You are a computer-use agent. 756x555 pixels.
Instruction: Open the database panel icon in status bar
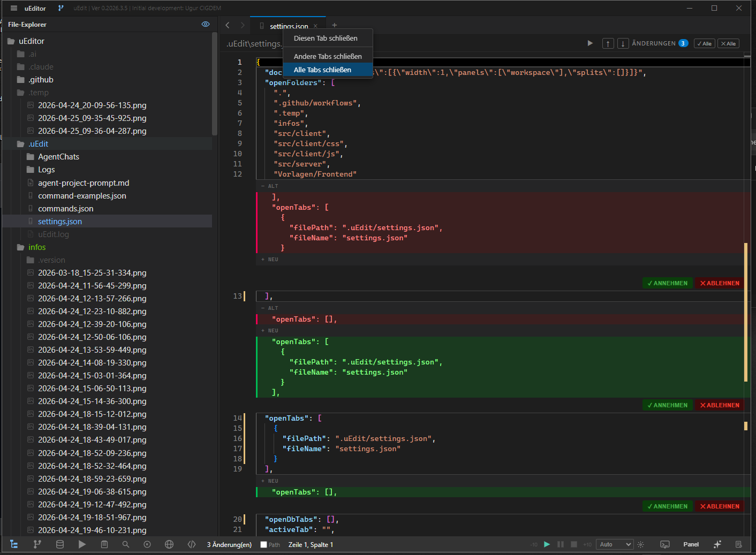[60, 544]
